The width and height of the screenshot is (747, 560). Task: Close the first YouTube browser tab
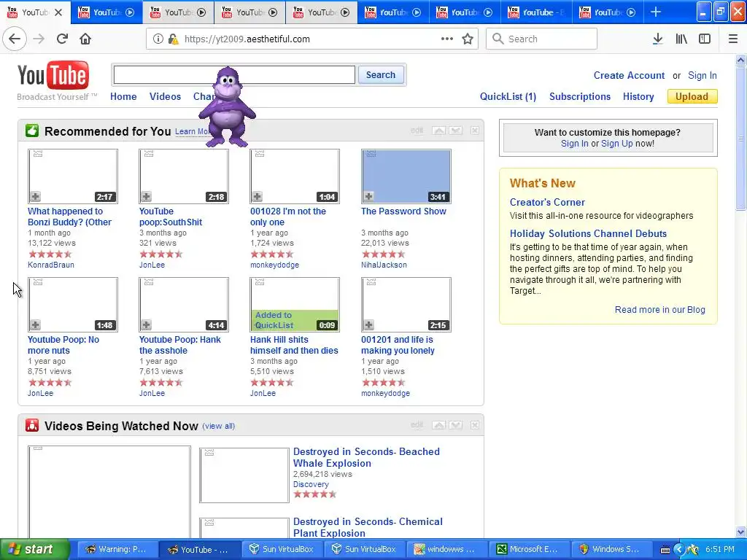point(58,12)
